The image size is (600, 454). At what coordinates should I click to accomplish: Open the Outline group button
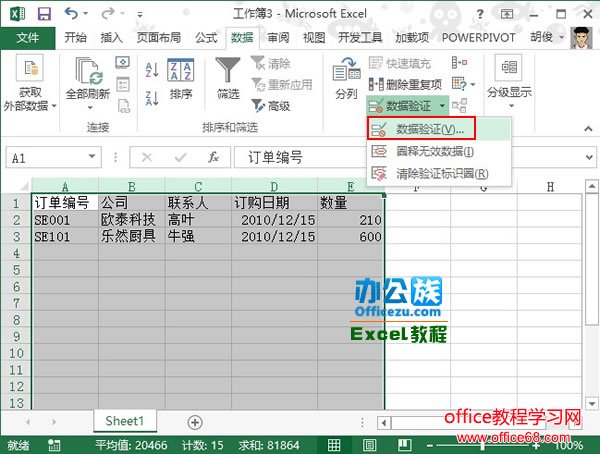[509, 81]
